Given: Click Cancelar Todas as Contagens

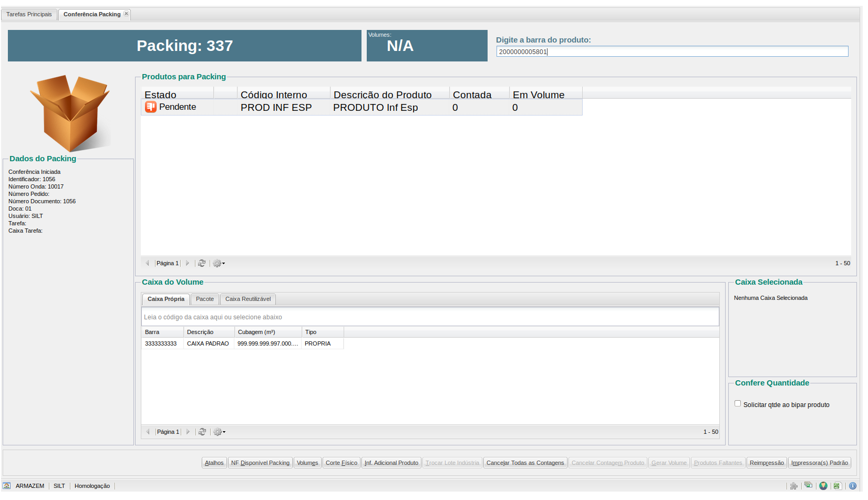Looking at the screenshot, I should [525, 463].
